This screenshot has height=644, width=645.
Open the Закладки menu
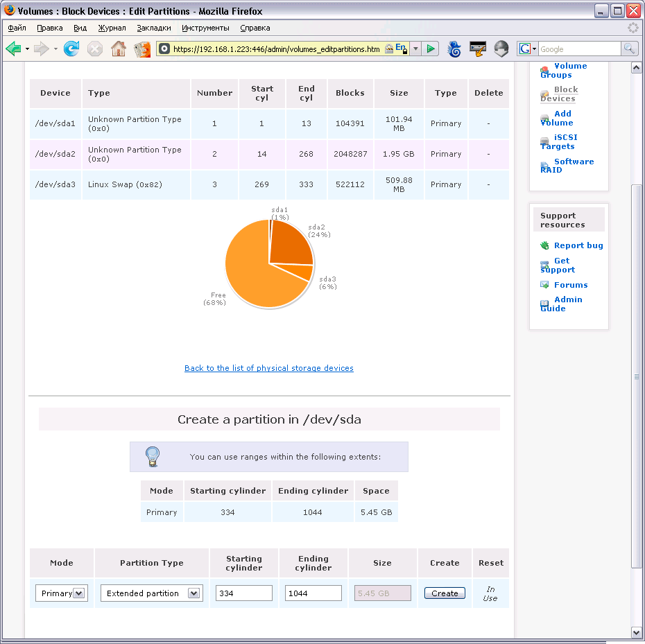(153, 28)
